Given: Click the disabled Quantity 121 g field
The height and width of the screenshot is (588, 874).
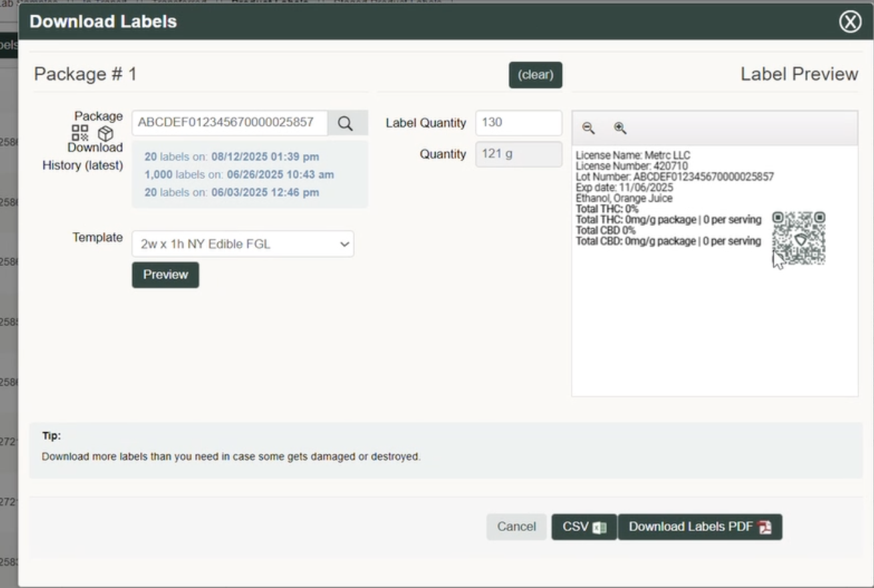Looking at the screenshot, I should pos(518,154).
